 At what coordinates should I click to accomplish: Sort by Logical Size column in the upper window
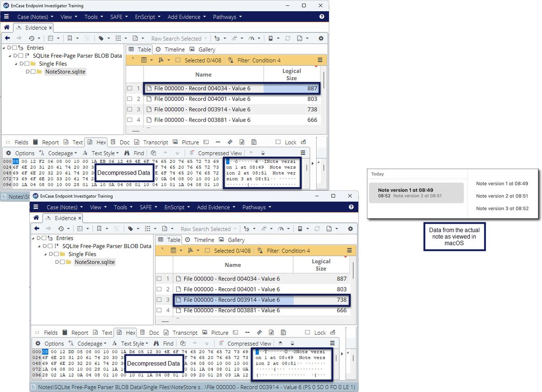(x=292, y=74)
